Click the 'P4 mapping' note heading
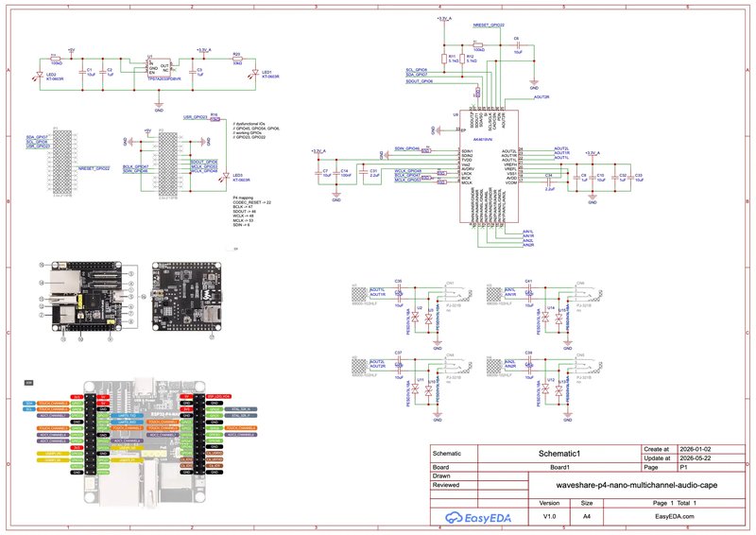 243,198
